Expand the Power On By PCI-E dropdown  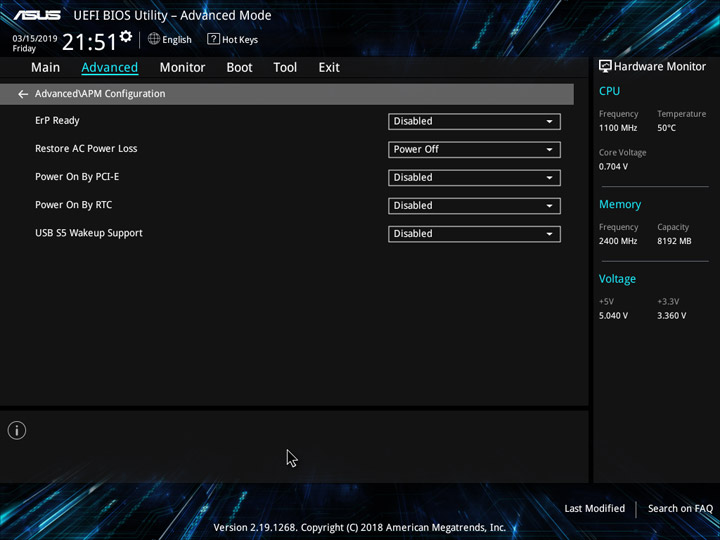click(474, 177)
